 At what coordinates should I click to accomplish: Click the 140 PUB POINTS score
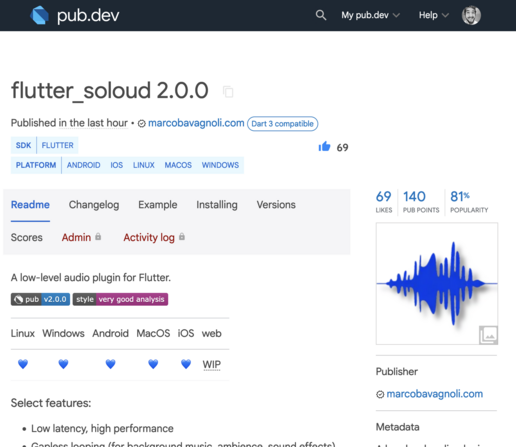pos(421,202)
